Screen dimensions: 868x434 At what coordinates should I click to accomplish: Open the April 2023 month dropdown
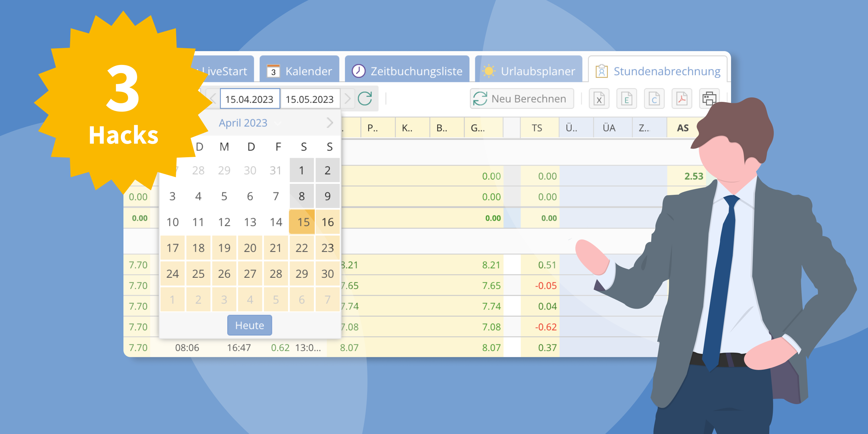[249, 123]
